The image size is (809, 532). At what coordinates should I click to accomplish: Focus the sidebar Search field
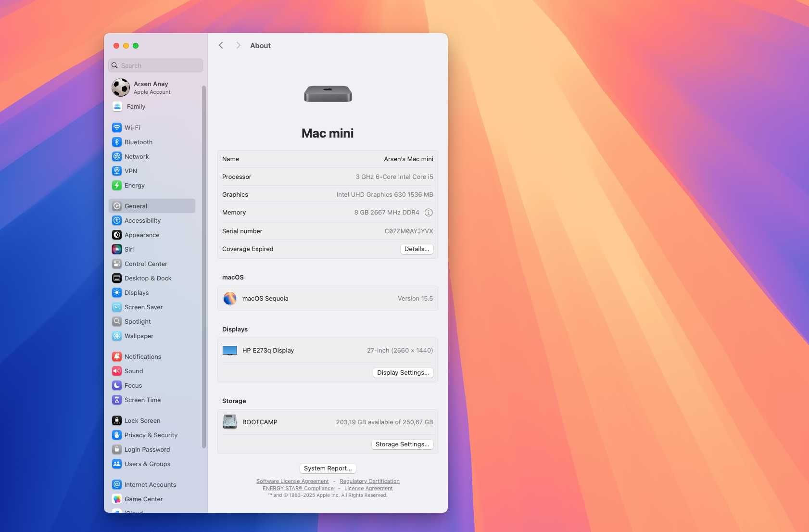pos(156,65)
